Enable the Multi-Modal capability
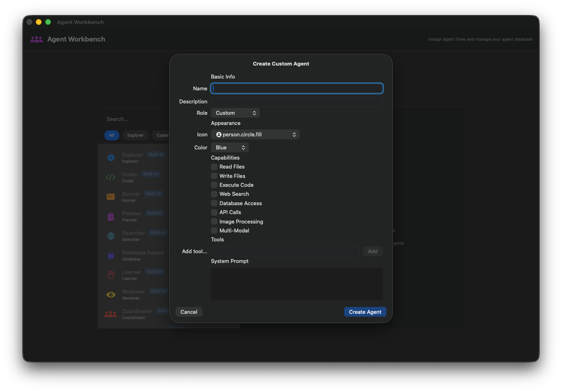Image resolution: width=562 pixels, height=392 pixels. pos(214,230)
